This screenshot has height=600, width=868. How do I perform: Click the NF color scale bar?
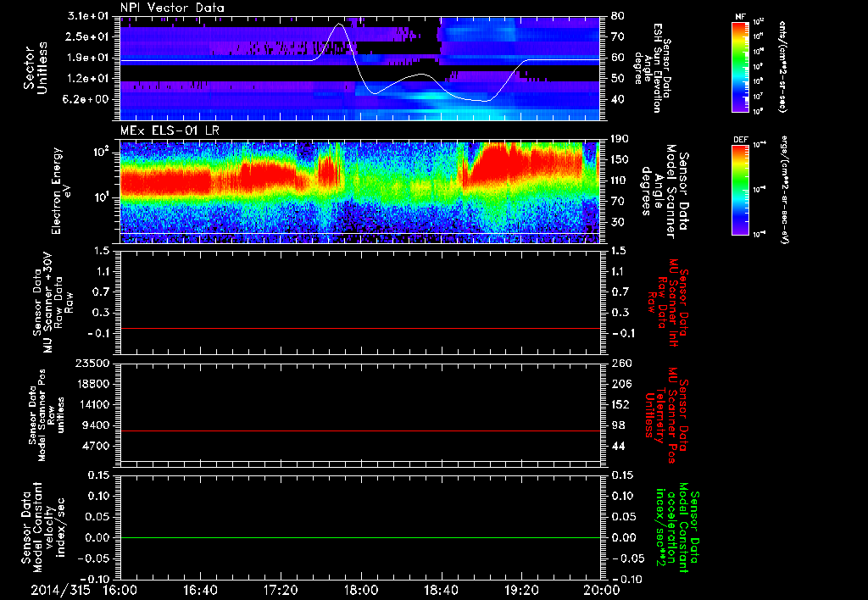[741, 66]
